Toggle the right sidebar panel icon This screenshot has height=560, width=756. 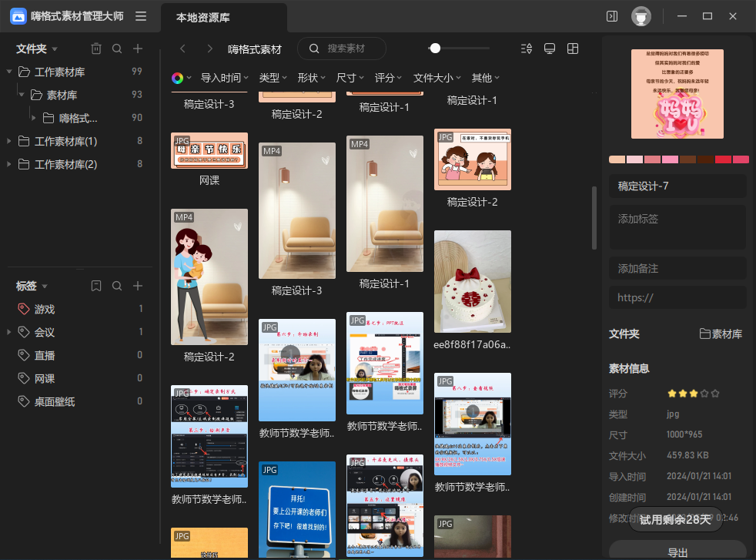(x=612, y=16)
